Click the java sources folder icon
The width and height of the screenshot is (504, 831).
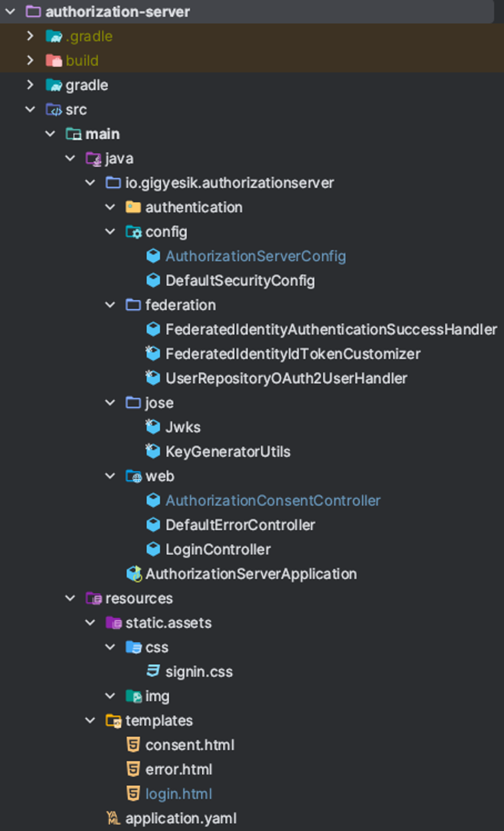pyautogui.click(x=93, y=159)
